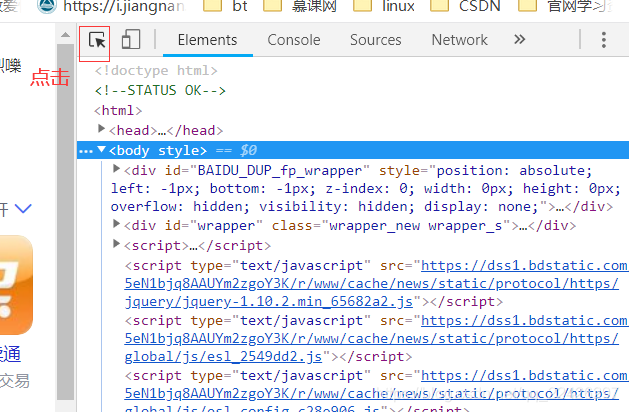Open the CSDN bookmark folder
The width and height of the screenshot is (629, 412).
coord(465,6)
